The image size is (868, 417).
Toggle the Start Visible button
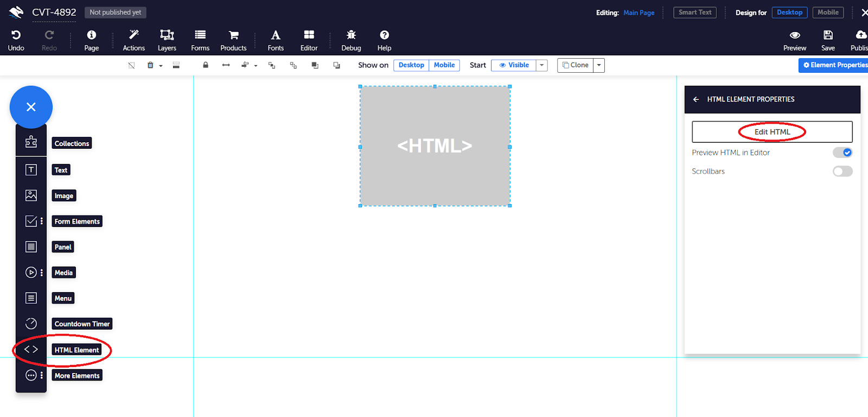514,65
